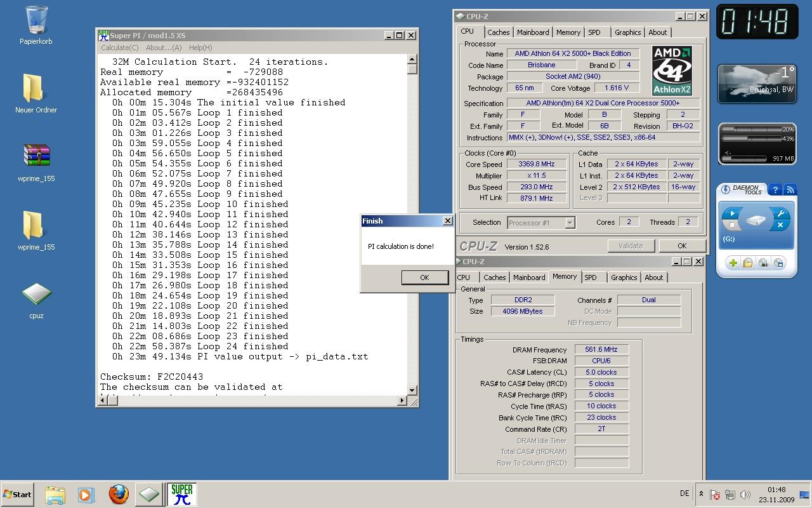Image resolution: width=812 pixels, height=508 pixels.
Task: Open Windows Explorer from quick launch
Action: 55,495
